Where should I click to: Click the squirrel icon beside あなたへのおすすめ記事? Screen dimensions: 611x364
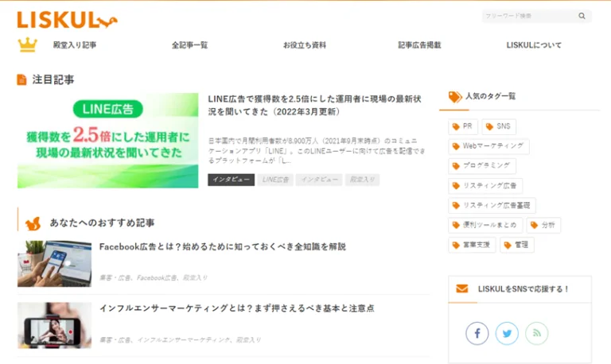tap(33, 223)
